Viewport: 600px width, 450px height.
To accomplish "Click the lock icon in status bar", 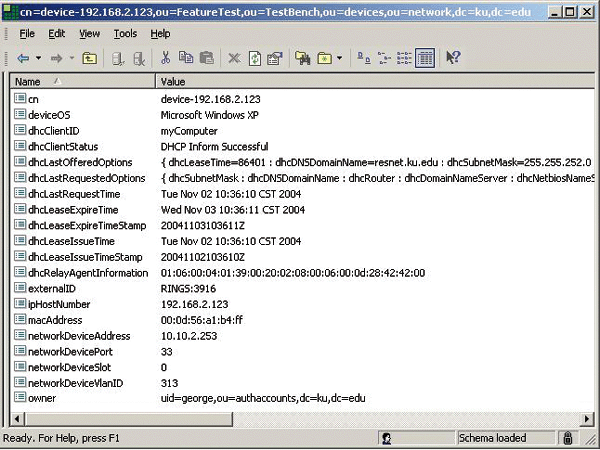I will click(x=567, y=438).
